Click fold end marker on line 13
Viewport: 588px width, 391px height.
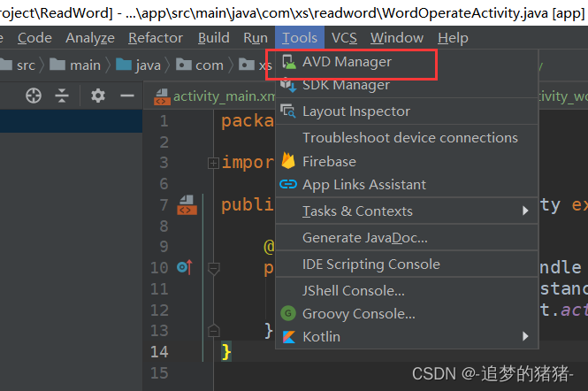[x=213, y=331]
